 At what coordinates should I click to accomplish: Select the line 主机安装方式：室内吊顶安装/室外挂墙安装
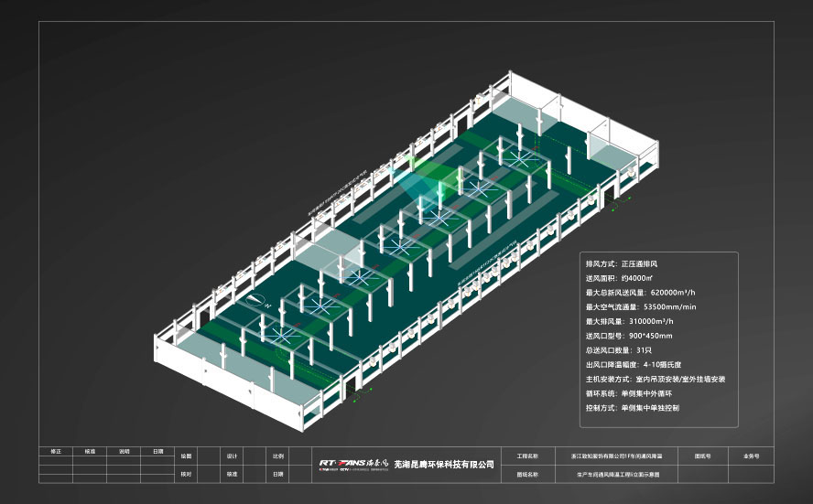click(656, 380)
